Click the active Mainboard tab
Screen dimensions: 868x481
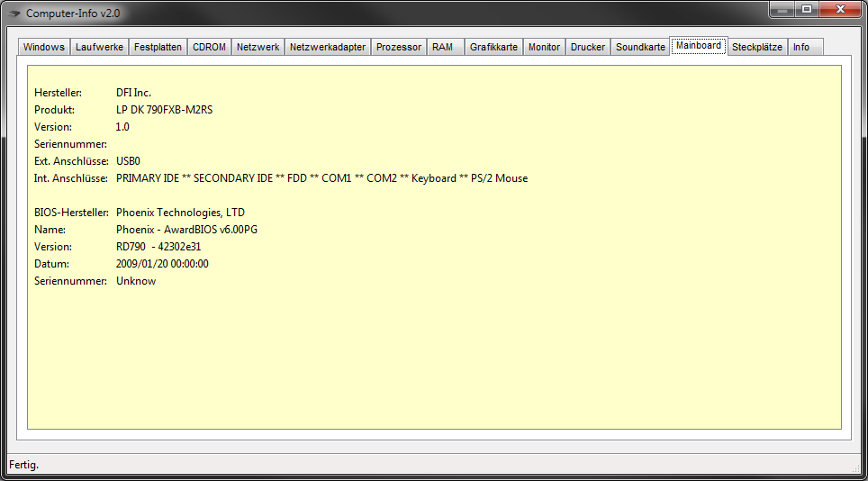[699, 46]
